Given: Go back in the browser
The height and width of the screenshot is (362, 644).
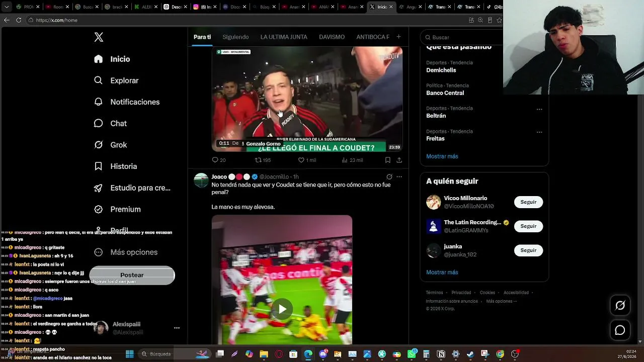Looking at the screenshot, I should 7,20.
